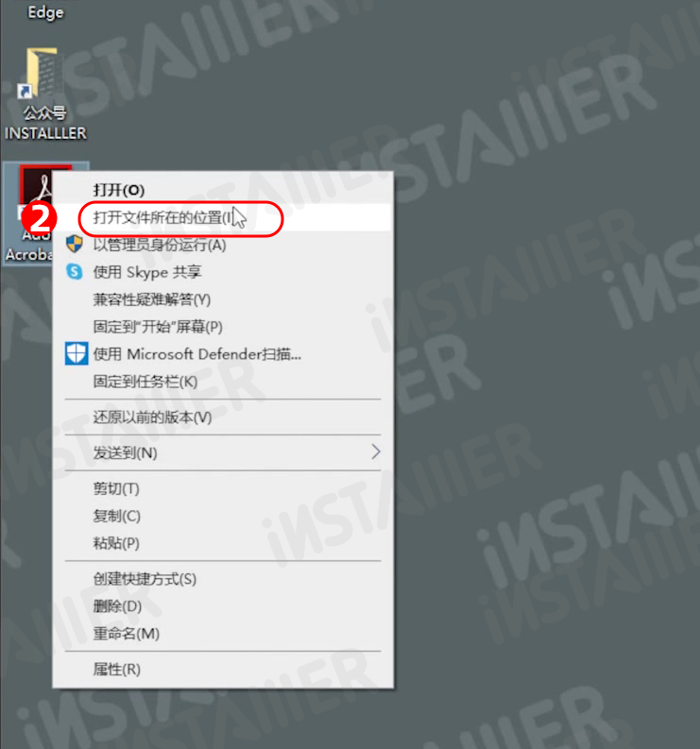700x749 pixels.
Task: Select the Adobe Acrobat desktop shortcut icon
Action: coord(28,213)
